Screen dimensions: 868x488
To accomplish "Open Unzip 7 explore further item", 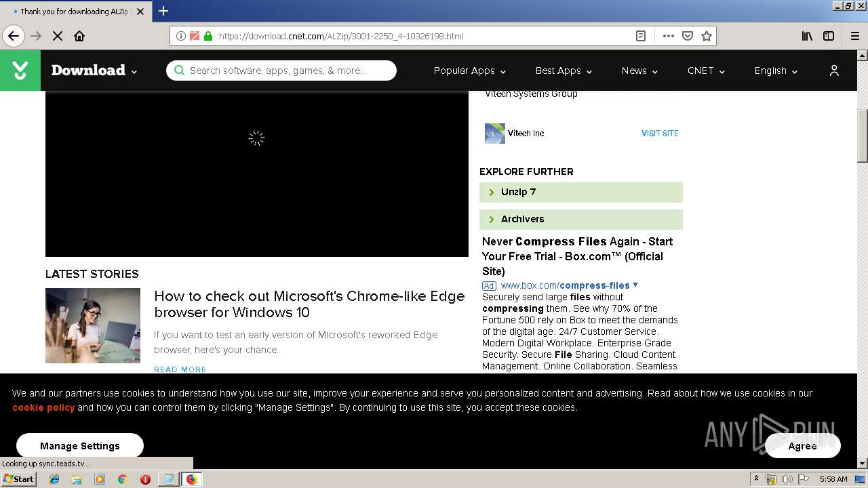I will [x=581, y=192].
